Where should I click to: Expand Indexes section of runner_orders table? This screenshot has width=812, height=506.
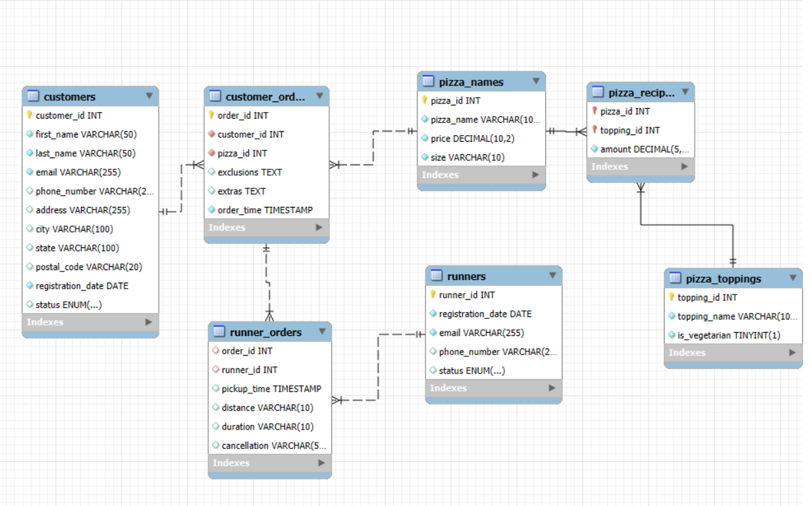[x=321, y=463]
